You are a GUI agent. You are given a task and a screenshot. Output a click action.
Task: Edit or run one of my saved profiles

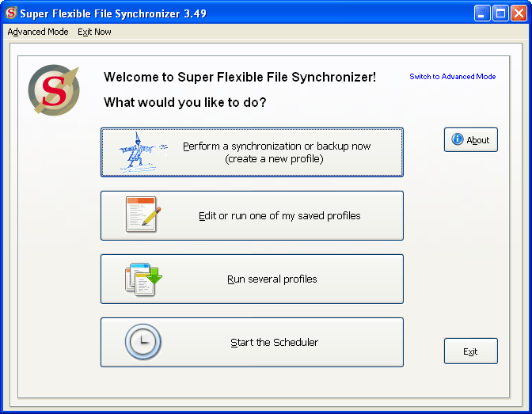click(252, 215)
